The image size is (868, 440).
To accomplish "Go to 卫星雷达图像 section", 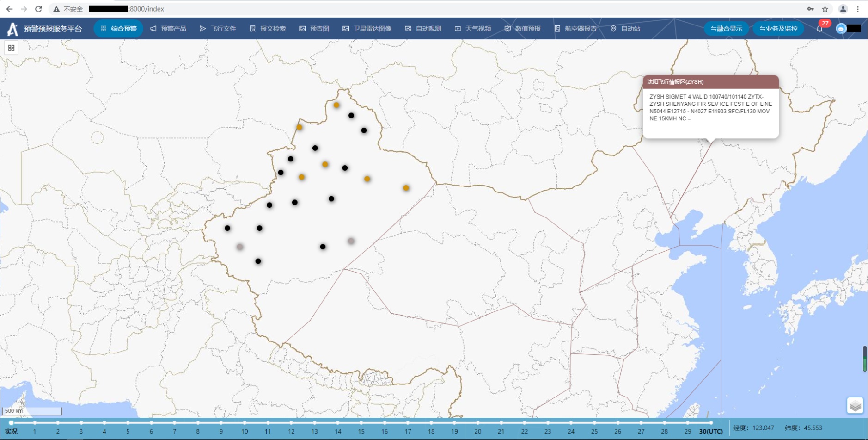I will click(x=367, y=29).
